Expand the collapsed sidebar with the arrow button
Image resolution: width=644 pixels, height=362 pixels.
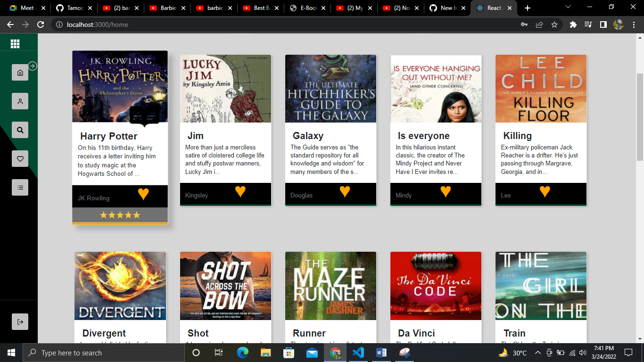[32, 66]
